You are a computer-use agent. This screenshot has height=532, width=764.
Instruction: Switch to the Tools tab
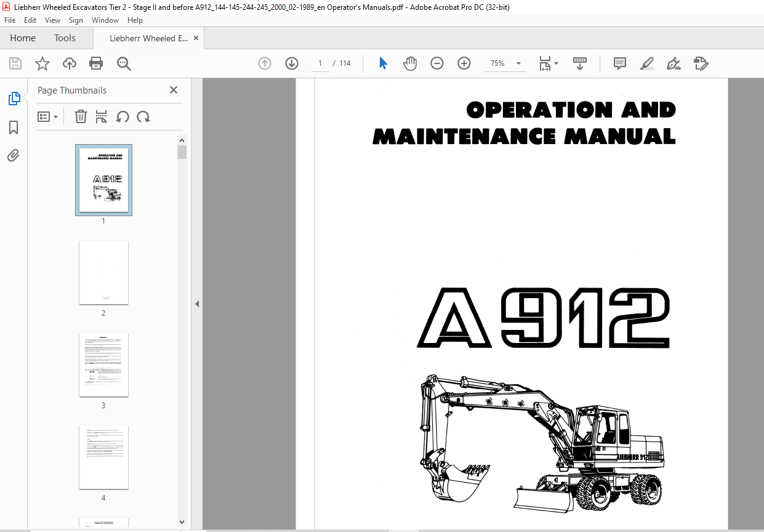click(x=65, y=38)
